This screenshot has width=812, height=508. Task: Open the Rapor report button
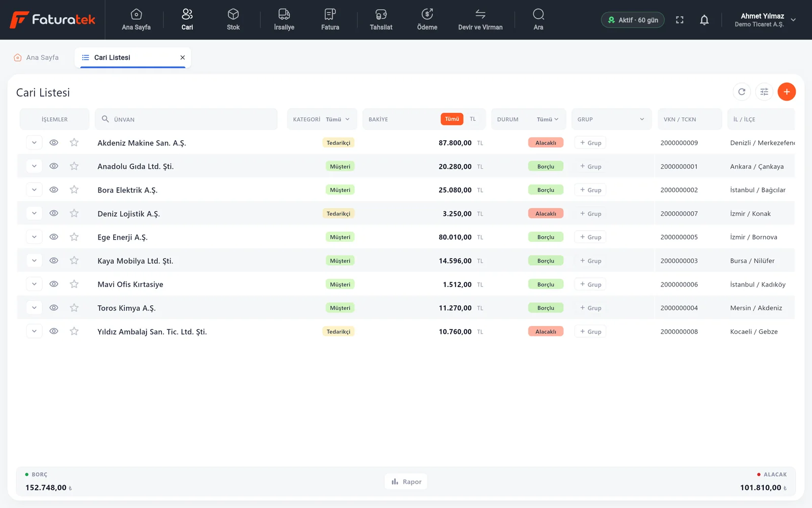point(406,482)
